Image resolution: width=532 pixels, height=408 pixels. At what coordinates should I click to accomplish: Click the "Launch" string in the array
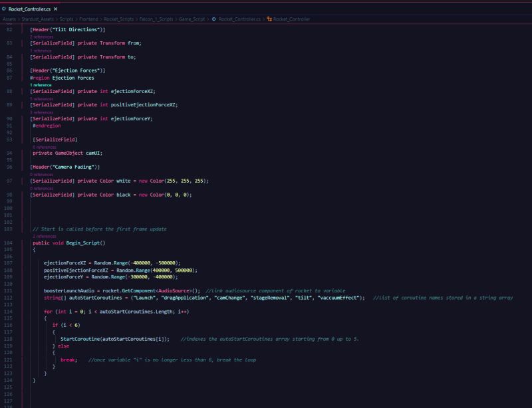pyautogui.click(x=144, y=298)
